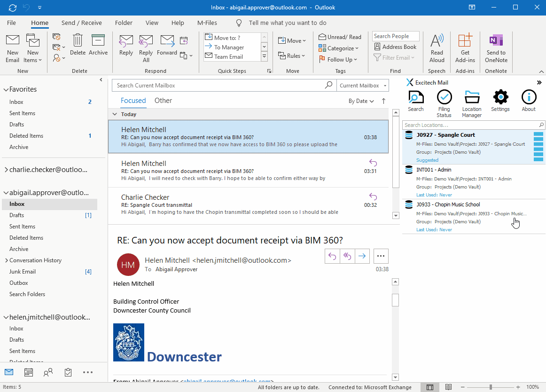Open Excitech Mail Settings

500,100
